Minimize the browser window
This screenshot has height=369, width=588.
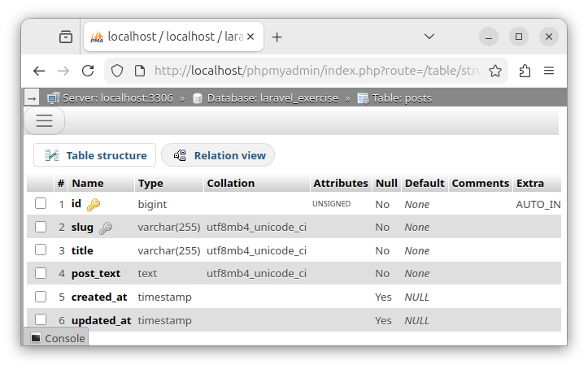tap(489, 37)
